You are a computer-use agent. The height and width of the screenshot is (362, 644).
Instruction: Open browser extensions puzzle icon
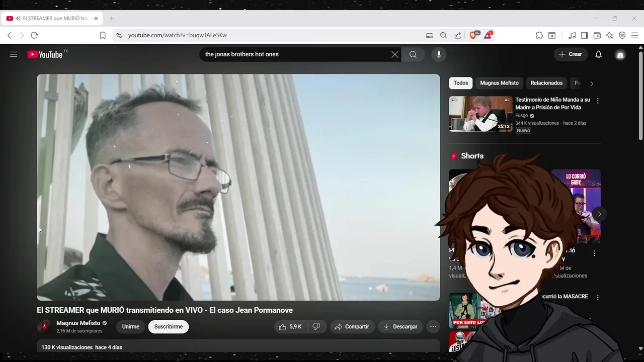[x=539, y=35]
